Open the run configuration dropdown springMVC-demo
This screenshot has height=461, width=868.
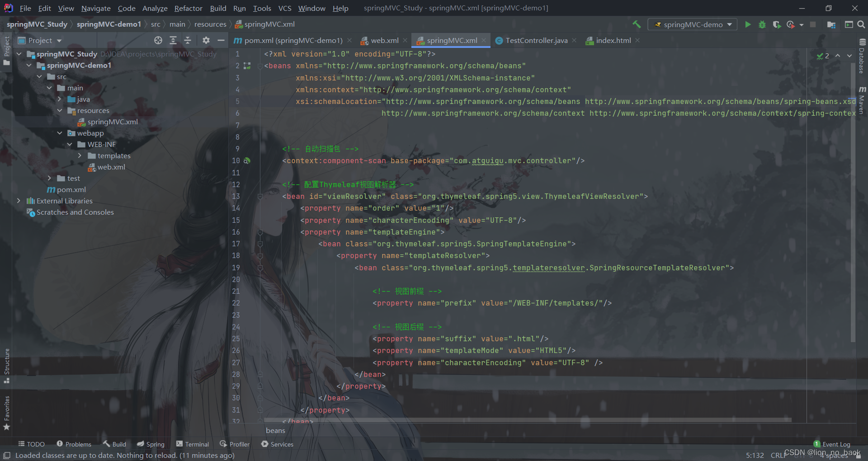coord(693,24)
